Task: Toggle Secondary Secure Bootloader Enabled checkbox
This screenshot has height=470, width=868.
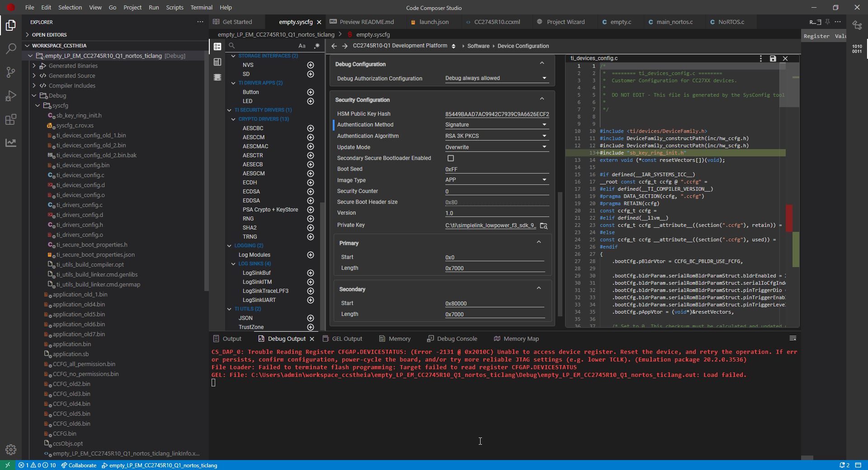Action: tap(451, 158)
